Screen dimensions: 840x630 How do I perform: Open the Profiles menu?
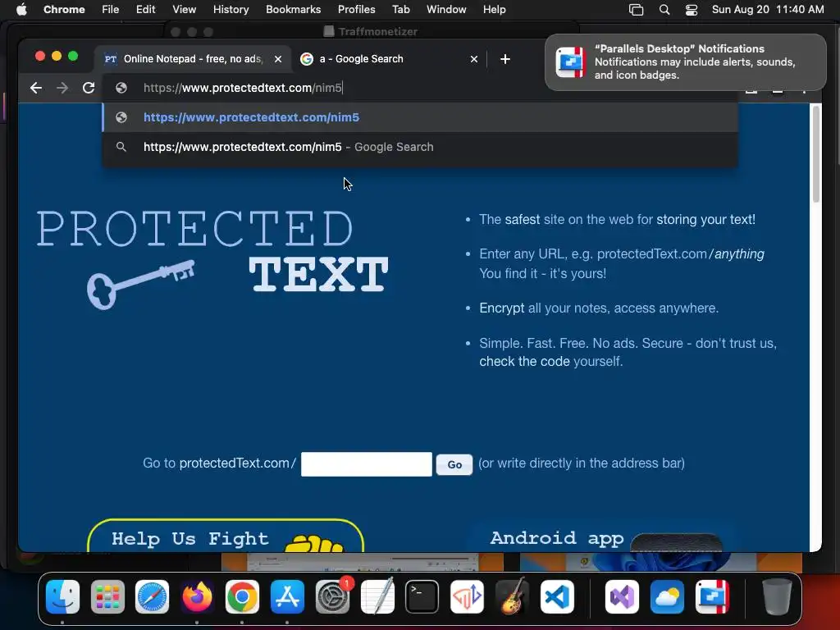point(356,10)
